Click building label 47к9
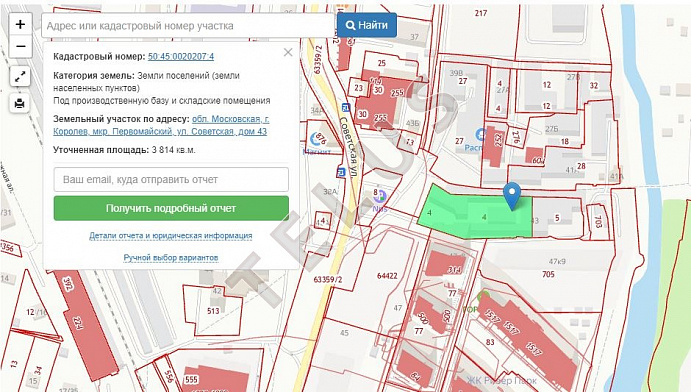The image size is (691, 392). point(557,261)
